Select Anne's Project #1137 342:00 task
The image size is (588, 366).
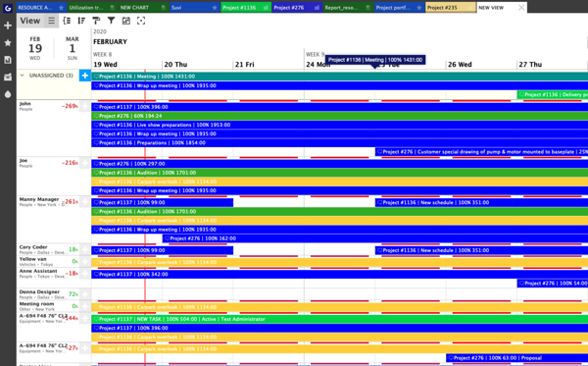[x=340, y=275]
